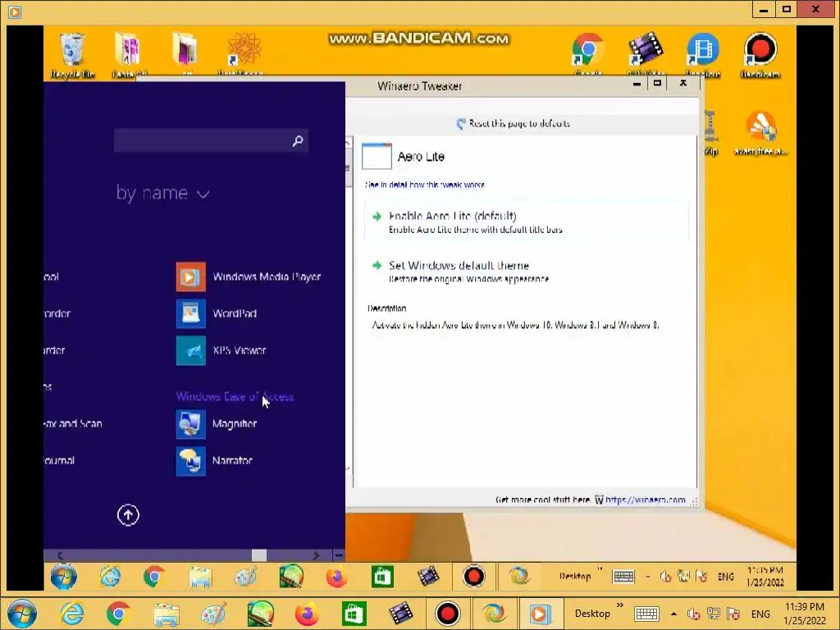This screenshot has width=840, height=630.
Task: Open Action Center flag in bottom tray
Action: 733,614
